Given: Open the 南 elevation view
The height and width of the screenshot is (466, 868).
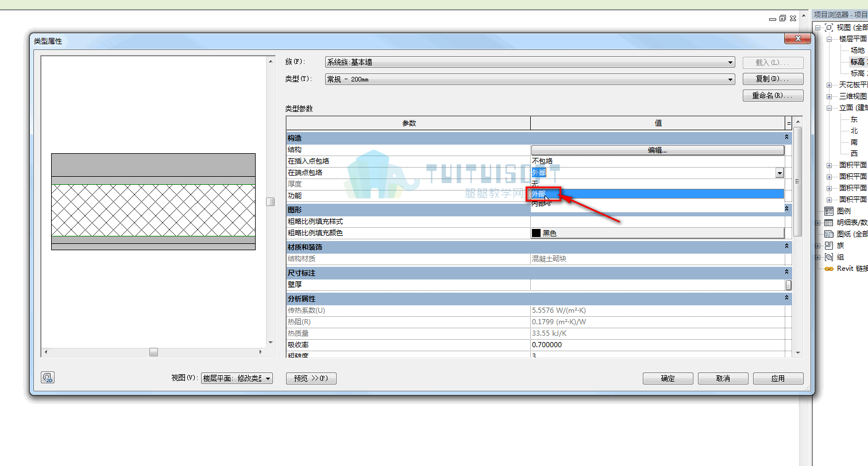Looking at the screenshot, I should (x=854, y=142).
